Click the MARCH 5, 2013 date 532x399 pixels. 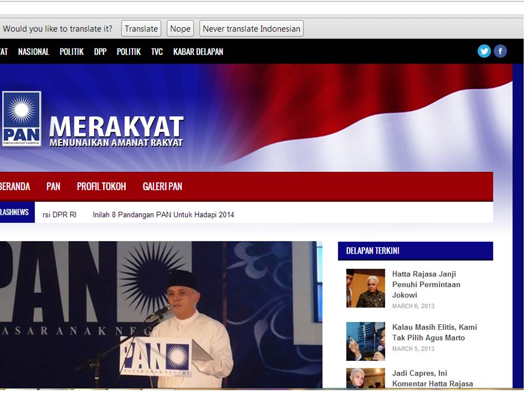point(413,349)
